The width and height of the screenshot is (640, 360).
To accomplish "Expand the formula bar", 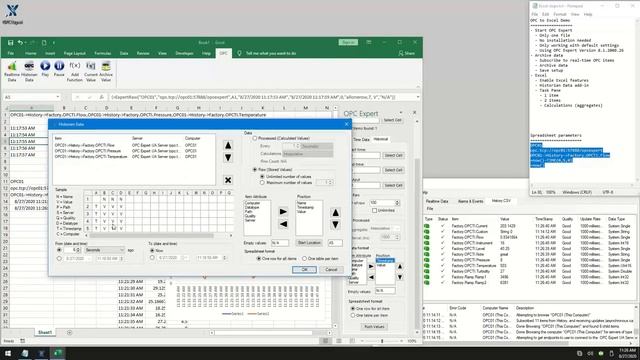I will 418,97.
